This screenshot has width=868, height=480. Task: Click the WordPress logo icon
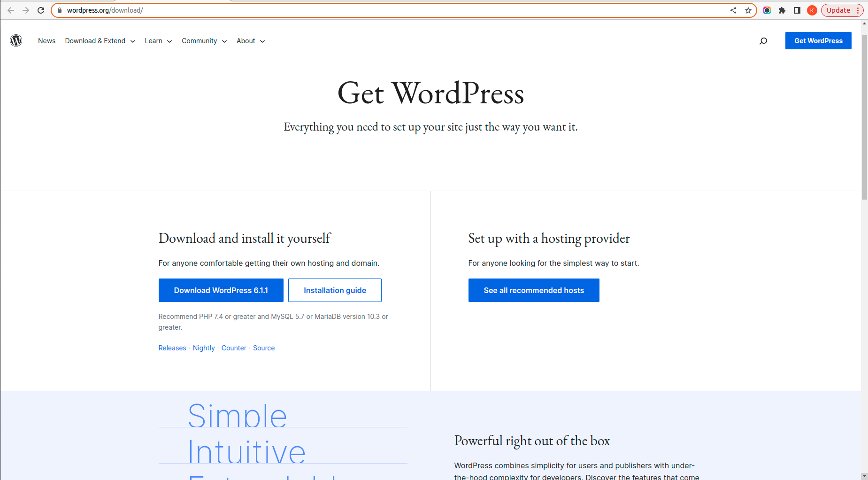point(16,41)
